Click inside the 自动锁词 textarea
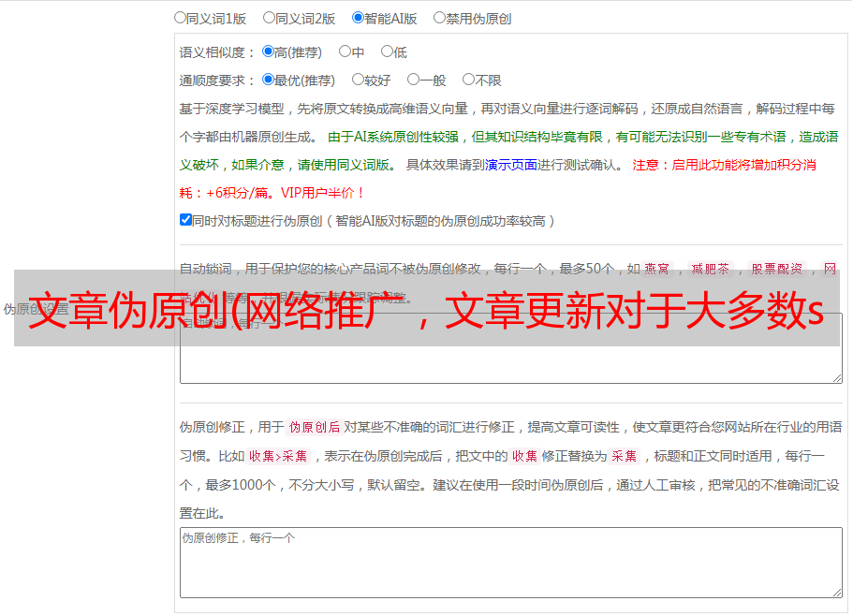The width and height of the screenshot is (853, 616). coord(511,348)
